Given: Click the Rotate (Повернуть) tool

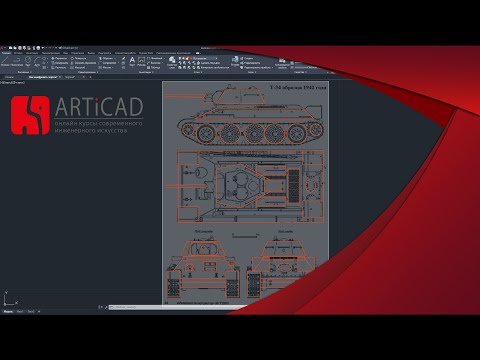Looking at the screenshot, I should [78, 58].
